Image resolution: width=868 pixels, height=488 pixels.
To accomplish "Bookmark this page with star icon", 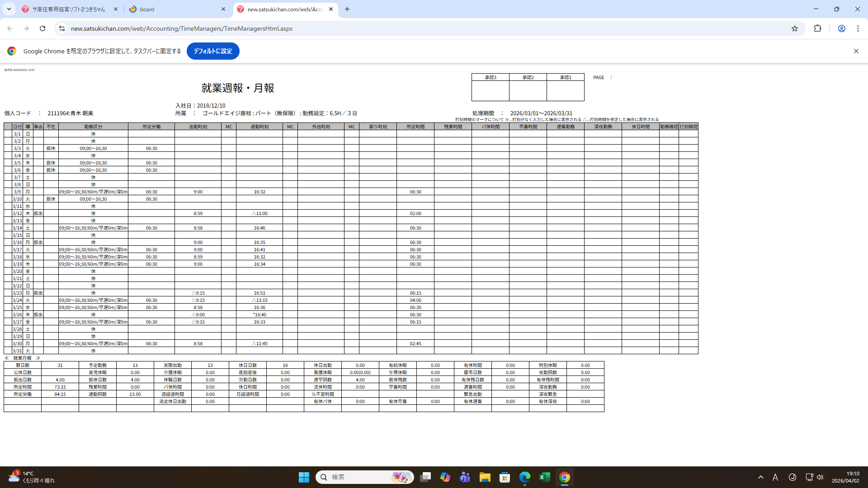I will coord(795,28).
